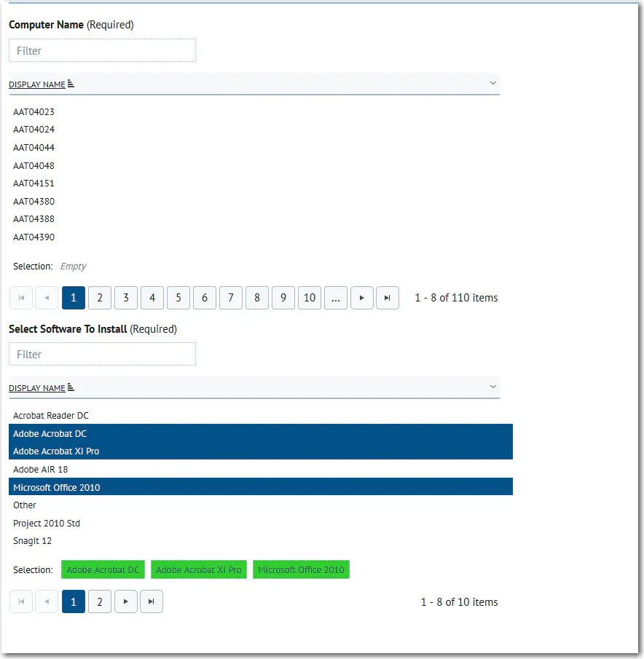Screen dimensions: 644x659
Task: Sort software list by Display Name header
Action: tap(37, 388)
